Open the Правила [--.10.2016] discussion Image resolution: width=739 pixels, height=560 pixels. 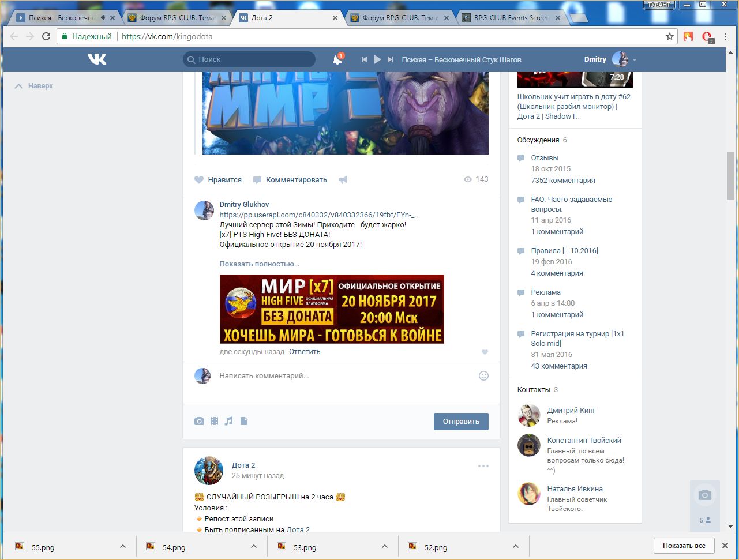pyautogui.click(x=565, y=251)
